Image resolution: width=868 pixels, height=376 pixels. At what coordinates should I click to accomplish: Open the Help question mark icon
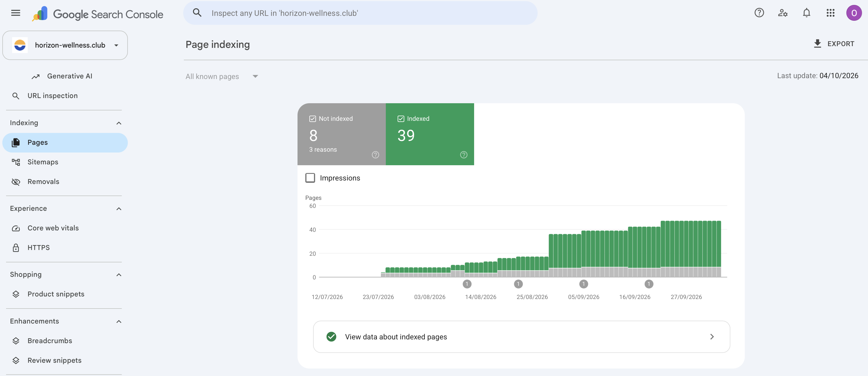759,13
